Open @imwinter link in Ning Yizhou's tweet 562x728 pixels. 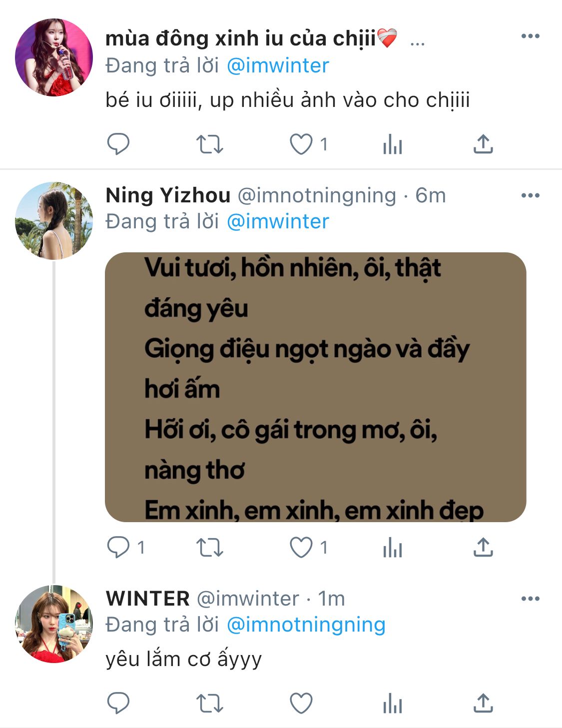[278, 221]
